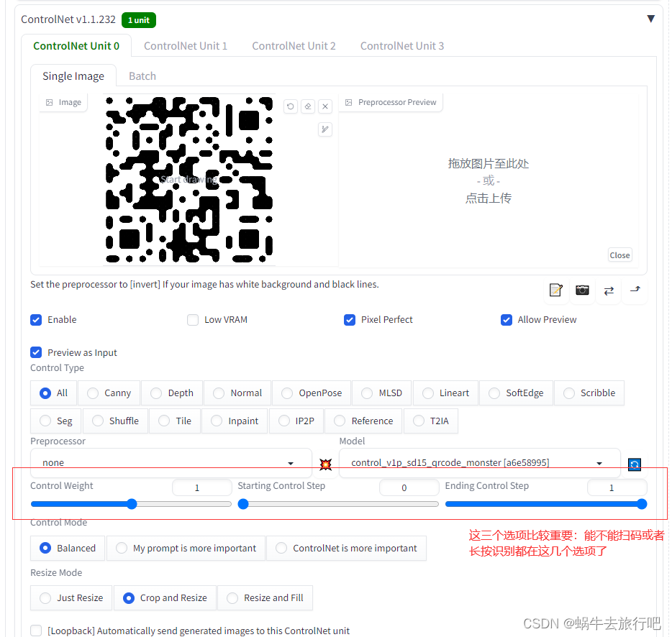Screen dimensions: 672x637
Task: Select Crop and Resize mode
Action: [x=165, y=598]
